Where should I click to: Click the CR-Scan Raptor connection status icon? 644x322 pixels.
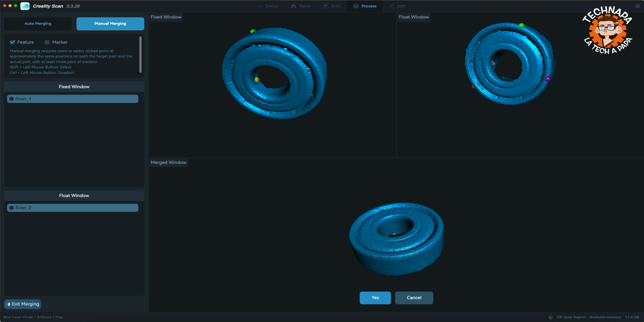(550, 317)
